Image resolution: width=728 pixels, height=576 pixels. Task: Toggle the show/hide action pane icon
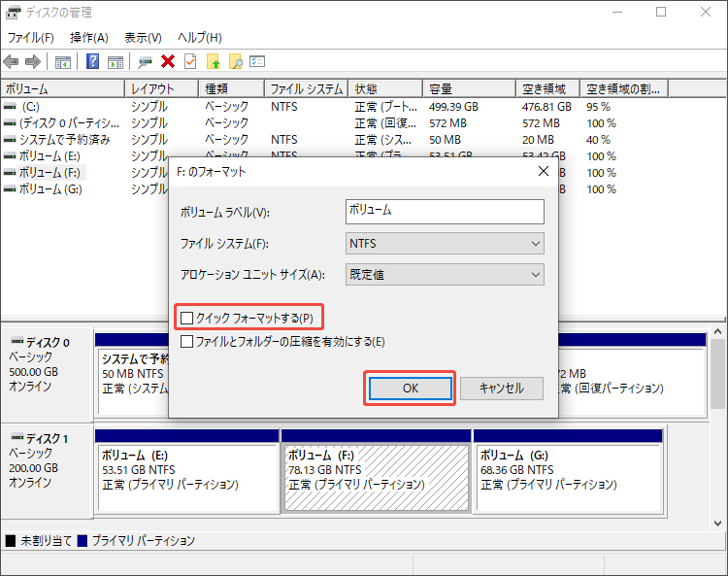coord(116,62)
